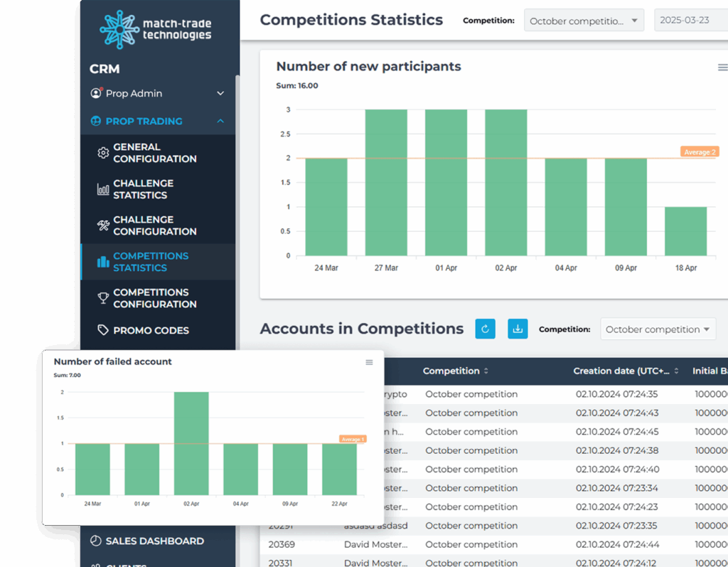Click the Competitions Statistics columns icon
The width and height of the screenshot is (728, 567).
[102, 262]
